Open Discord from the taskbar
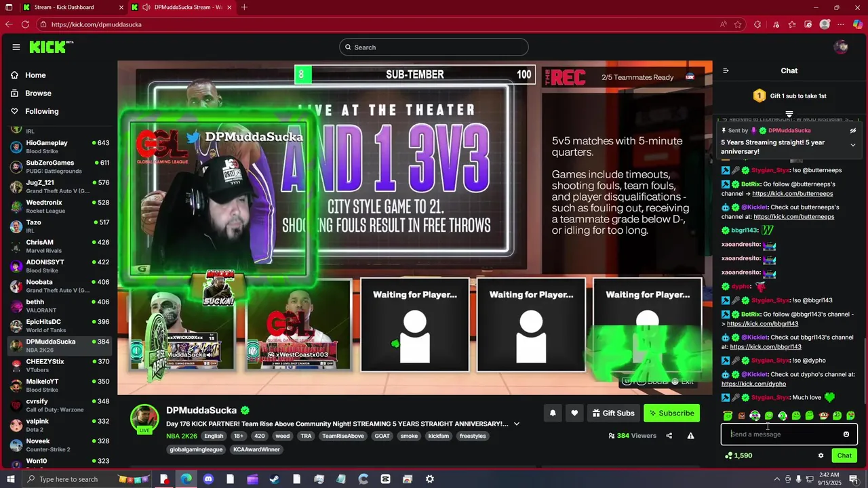Screen dimensions: 868x488 pos(208,479)
